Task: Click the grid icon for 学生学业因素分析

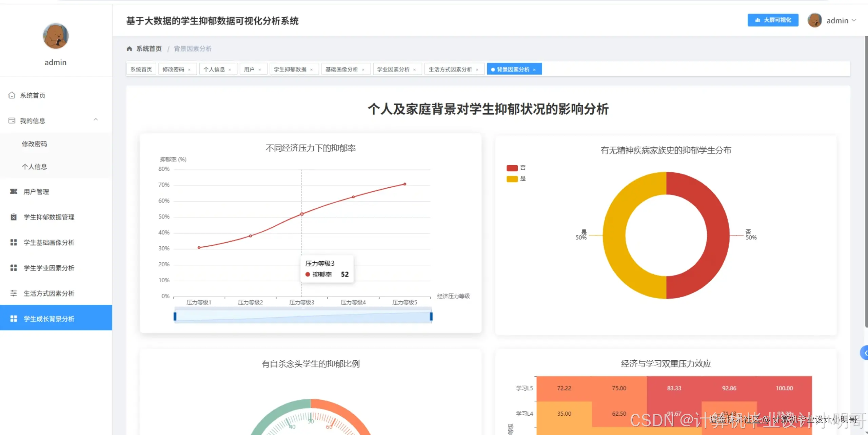Action: coord(14,268)
